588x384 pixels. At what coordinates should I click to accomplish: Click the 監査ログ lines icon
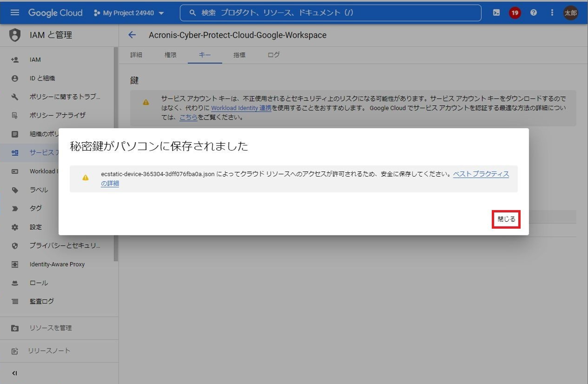point(15,302)
